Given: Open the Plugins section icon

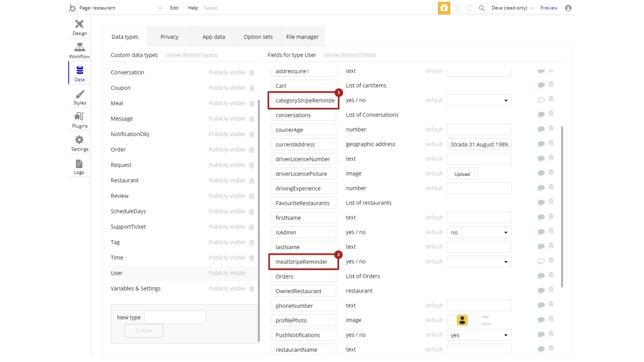Looking at the screenshot, I should click(80, 120).
